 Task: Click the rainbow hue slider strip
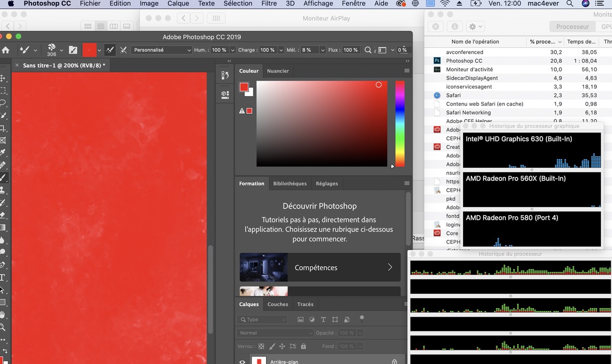[x=400, y=123]
